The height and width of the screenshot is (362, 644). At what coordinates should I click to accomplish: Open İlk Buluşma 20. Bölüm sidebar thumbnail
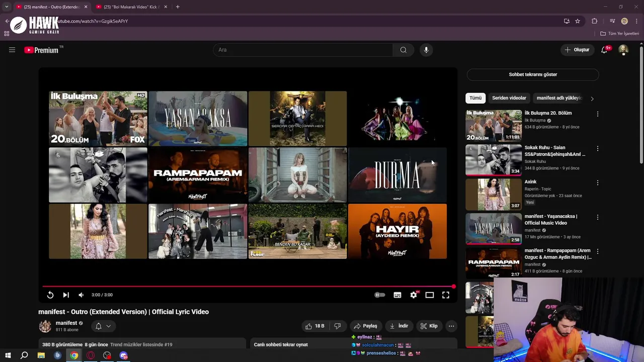(x=494, y=125)
